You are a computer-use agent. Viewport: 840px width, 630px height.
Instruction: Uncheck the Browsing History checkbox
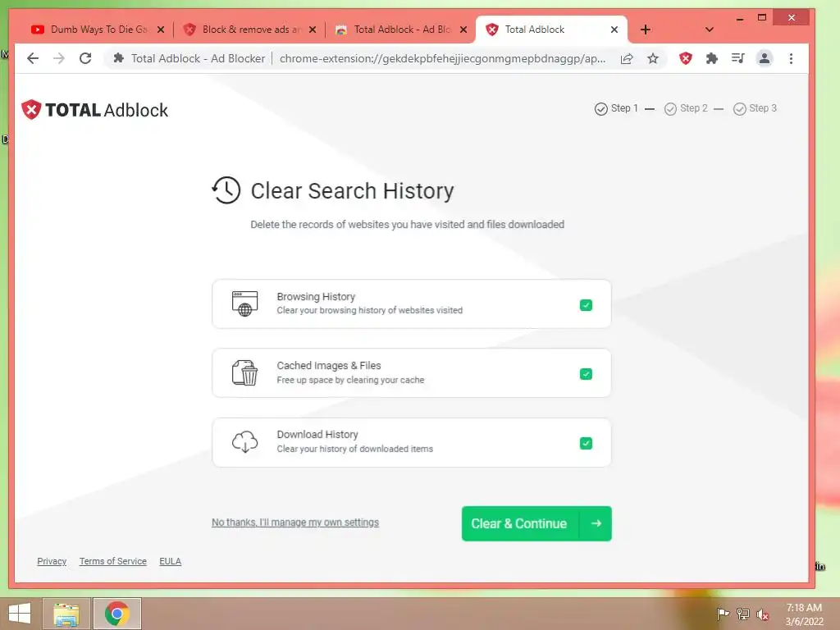pyautogui.click(x=586, y=305)
